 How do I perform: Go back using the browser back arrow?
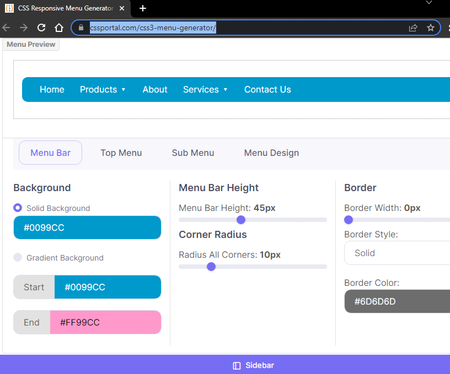(x=6, y=28)
